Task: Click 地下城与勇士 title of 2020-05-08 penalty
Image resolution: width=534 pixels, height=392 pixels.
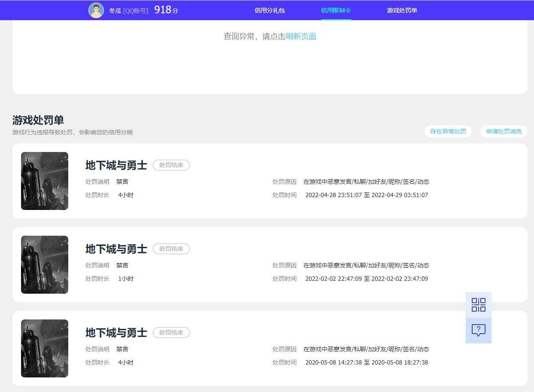Action: 116,332
